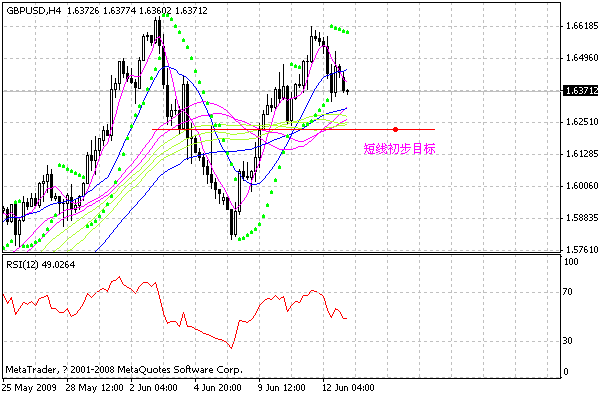
Task: Click the pink '短线初步目标' annotation text
Action: click(x=399, y=148)
